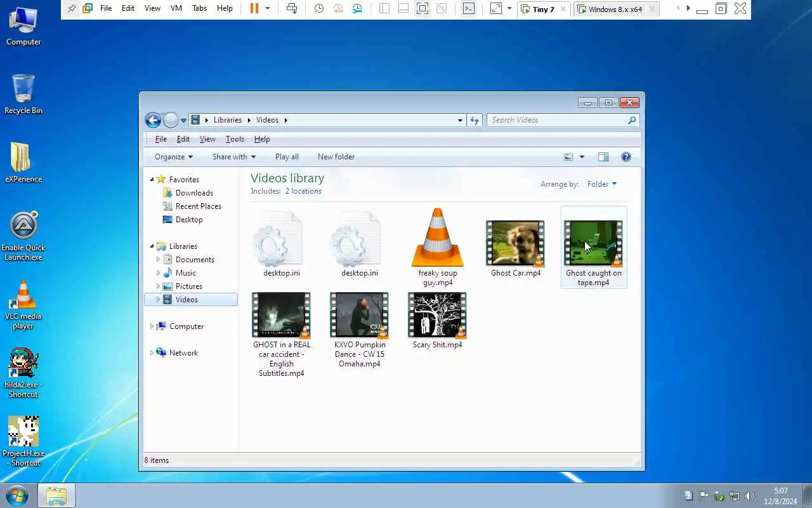Open the Share with dropdown
812x508 pixels.
click(x=234, y=157)
